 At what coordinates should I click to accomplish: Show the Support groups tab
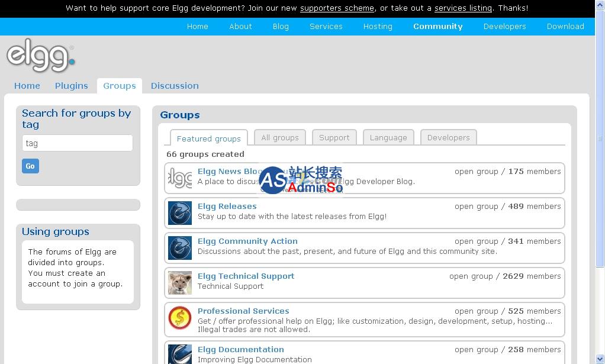tap(334, 137)
